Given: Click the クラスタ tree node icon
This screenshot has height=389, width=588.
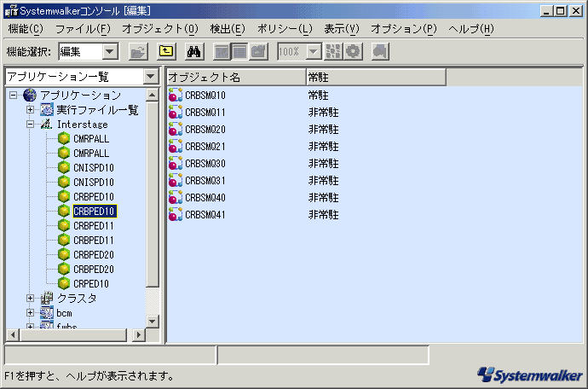Looking at the screenshot, I should [47, 298].
